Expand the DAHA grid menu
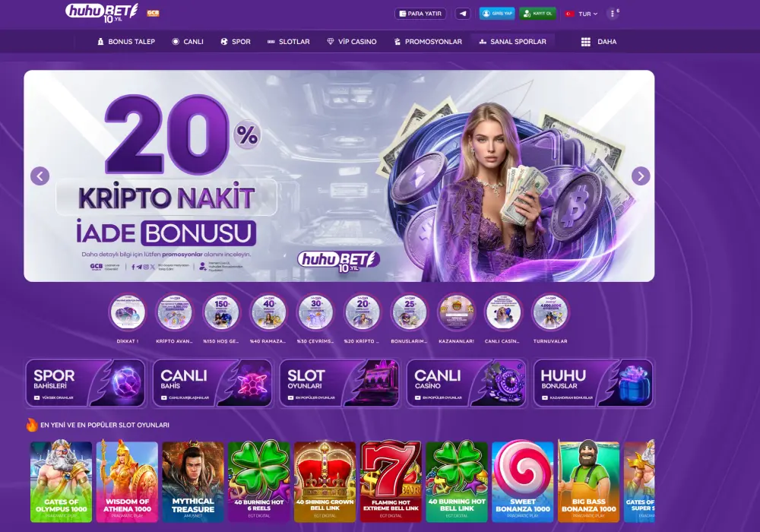Image resolution: width=760 pixels, height=532 pixels. coord(599,42)
